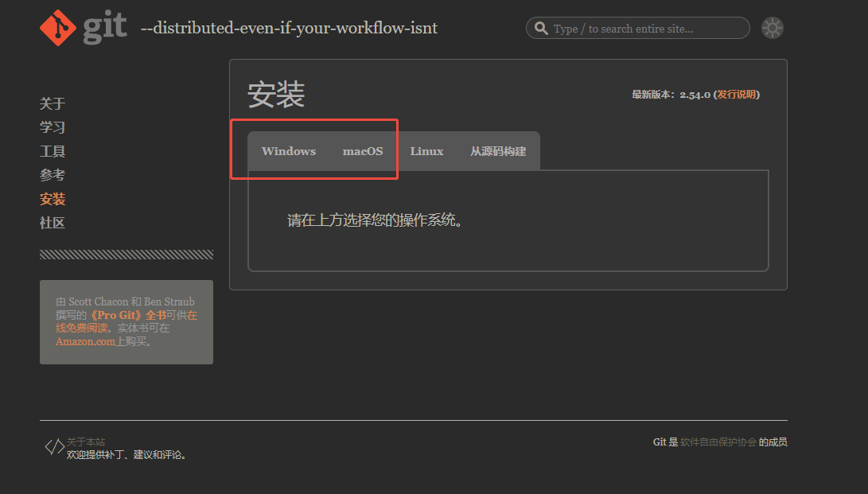Click the Git diamond logo icon
This screenshot has width=868, height=494.
tap(58, 28)
